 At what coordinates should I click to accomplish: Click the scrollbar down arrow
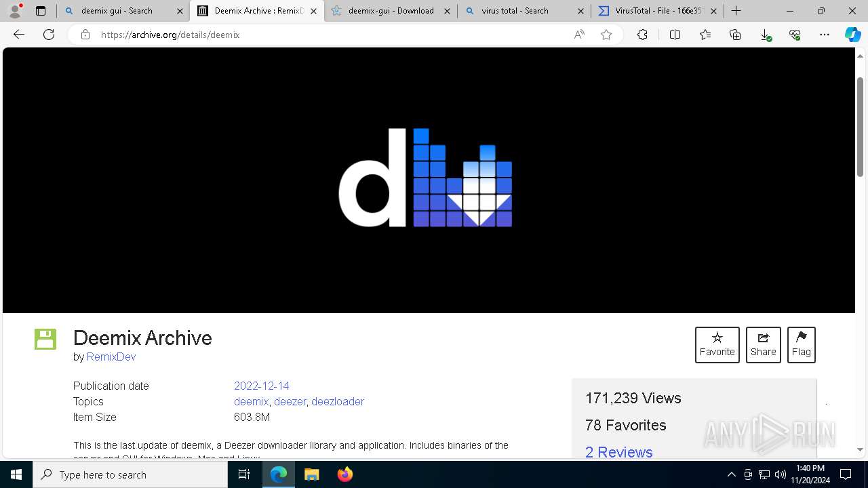(861, 449)
